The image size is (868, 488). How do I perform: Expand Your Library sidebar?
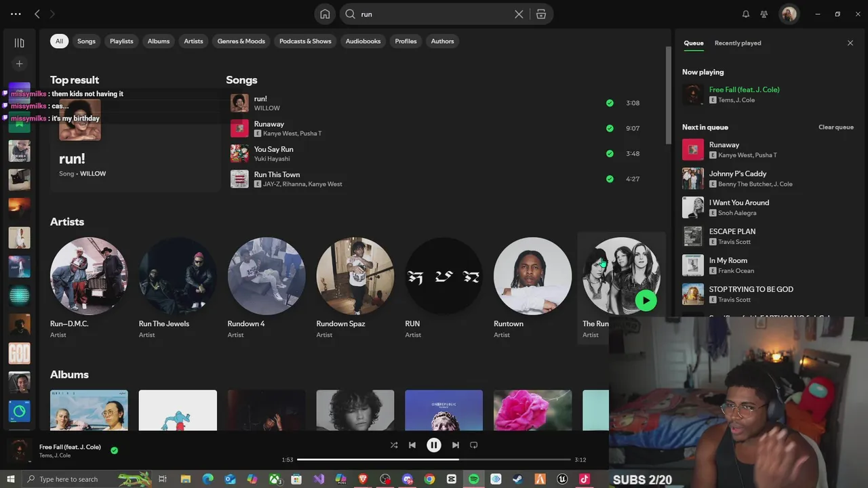tap(19, 43)
